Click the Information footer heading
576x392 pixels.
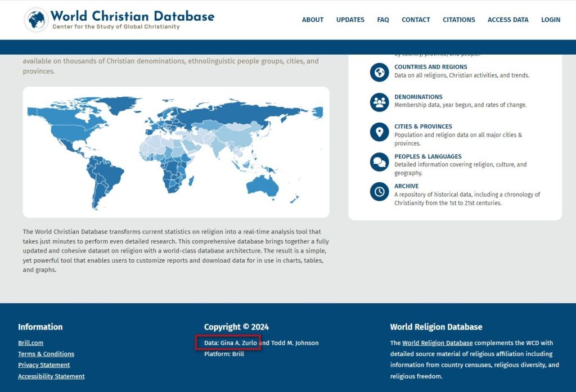[x=40, y=327]
